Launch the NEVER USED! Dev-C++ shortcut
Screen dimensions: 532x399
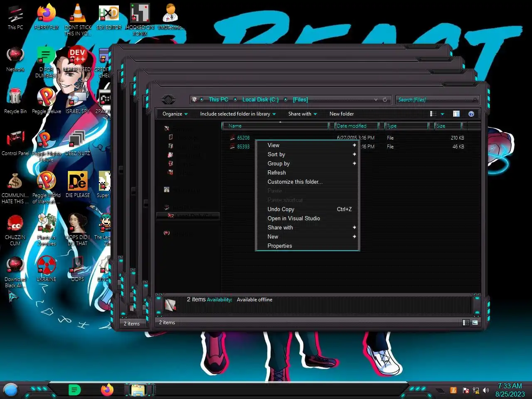(78, 59)
